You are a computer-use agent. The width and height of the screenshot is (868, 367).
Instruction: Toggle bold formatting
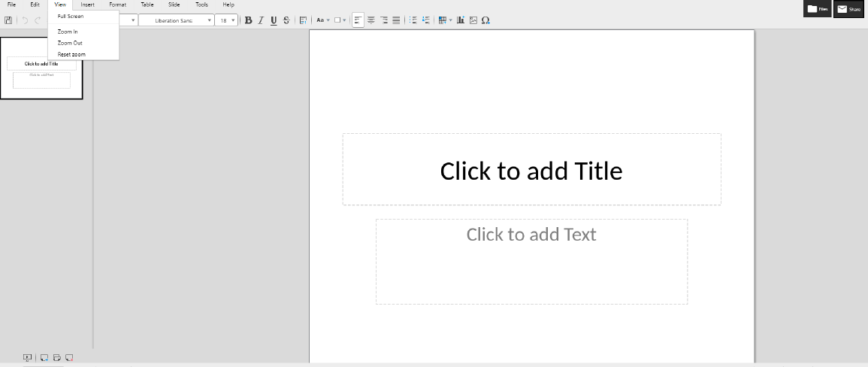point(248,20)
